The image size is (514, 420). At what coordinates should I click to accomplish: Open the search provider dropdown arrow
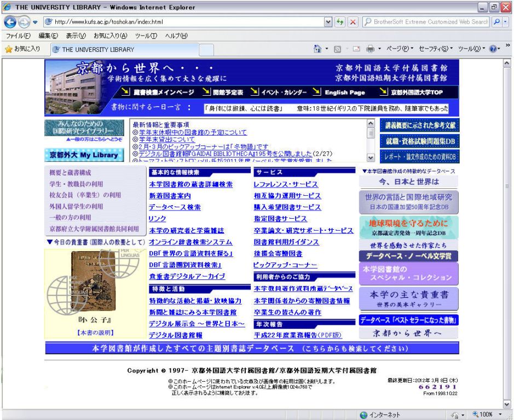[506, 22]
